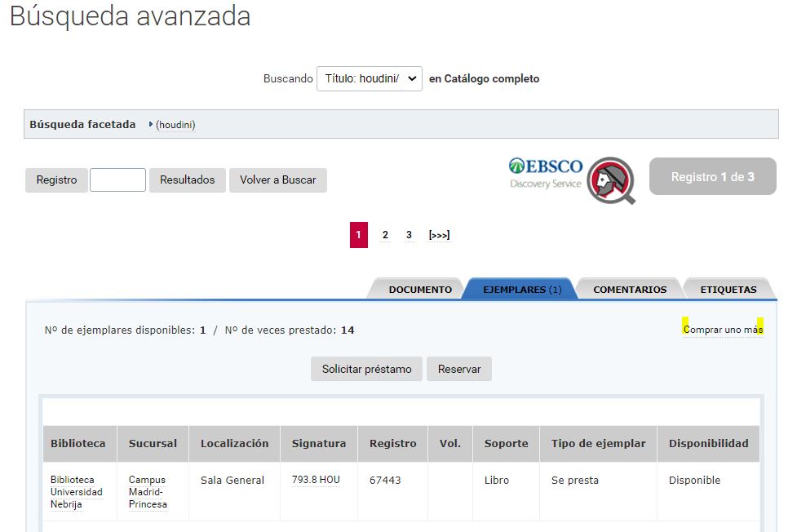Viewport: 797px width, 532px height.
Task: Click the Búsqueda avanzada heading
Action: point(131,16)
